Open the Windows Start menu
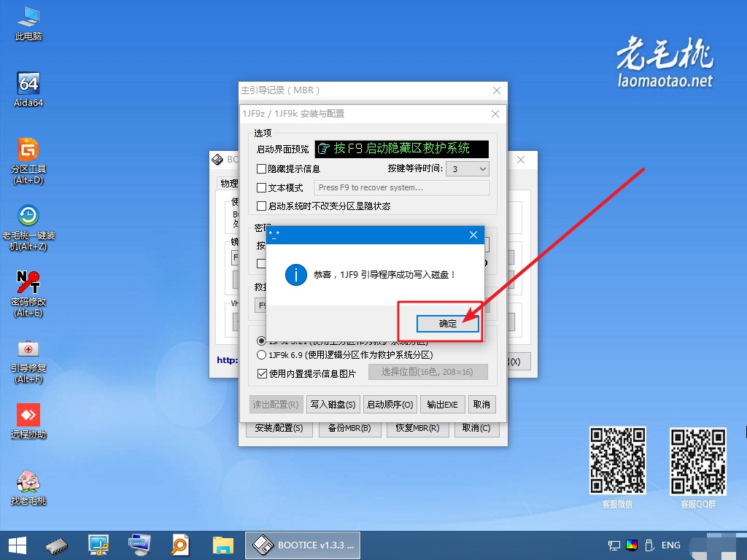Image resolution: width=747 pixels, height=560 pixels. [18, 545]
